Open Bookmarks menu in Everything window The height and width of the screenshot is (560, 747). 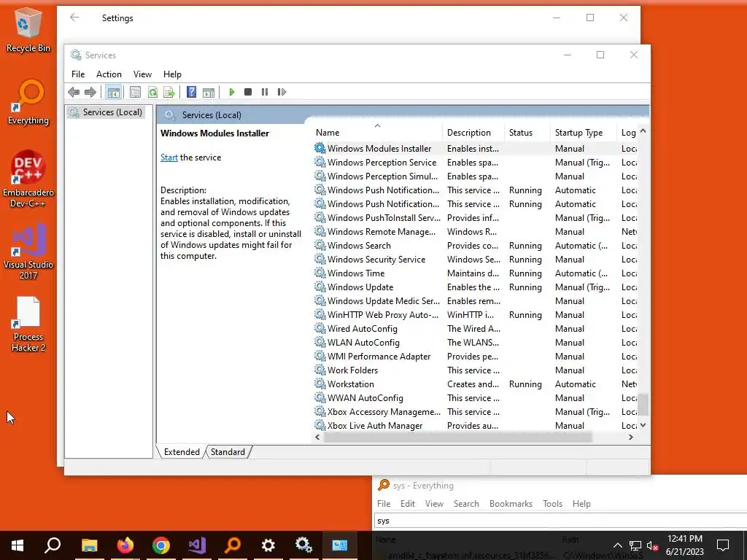(511, 504)
